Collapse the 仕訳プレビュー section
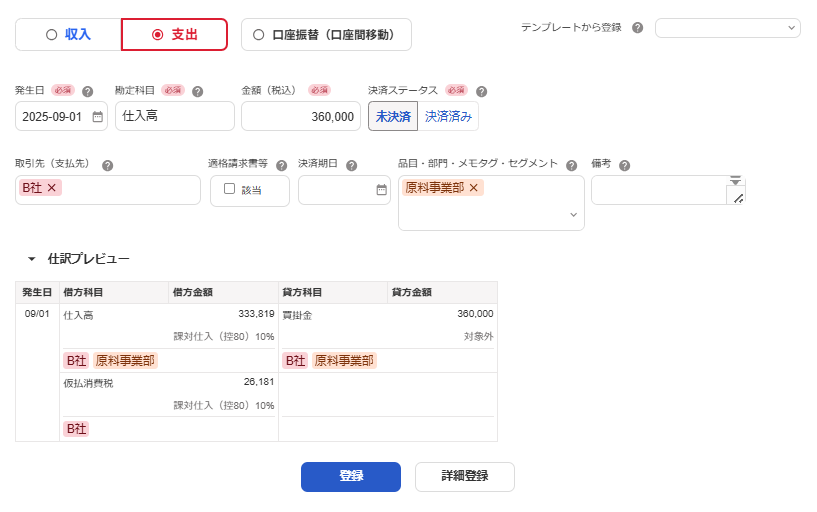Screen dimensions: 817x512 click(31, 259)
